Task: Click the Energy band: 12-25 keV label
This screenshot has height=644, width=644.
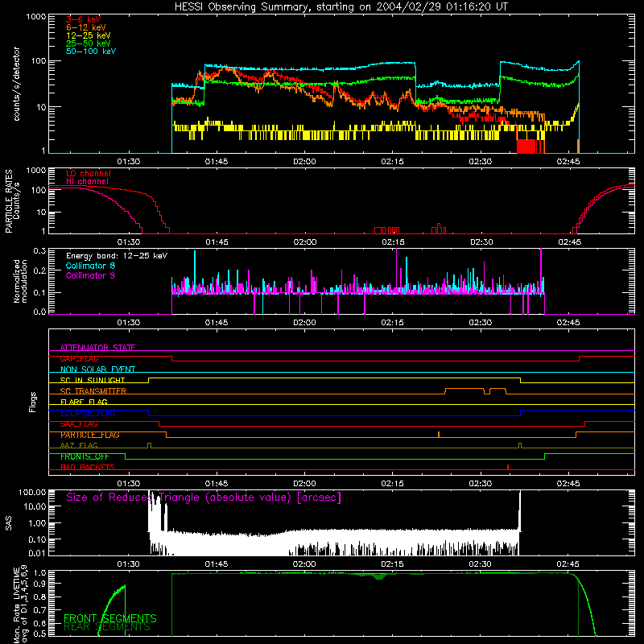Action: tap(117, 256)
